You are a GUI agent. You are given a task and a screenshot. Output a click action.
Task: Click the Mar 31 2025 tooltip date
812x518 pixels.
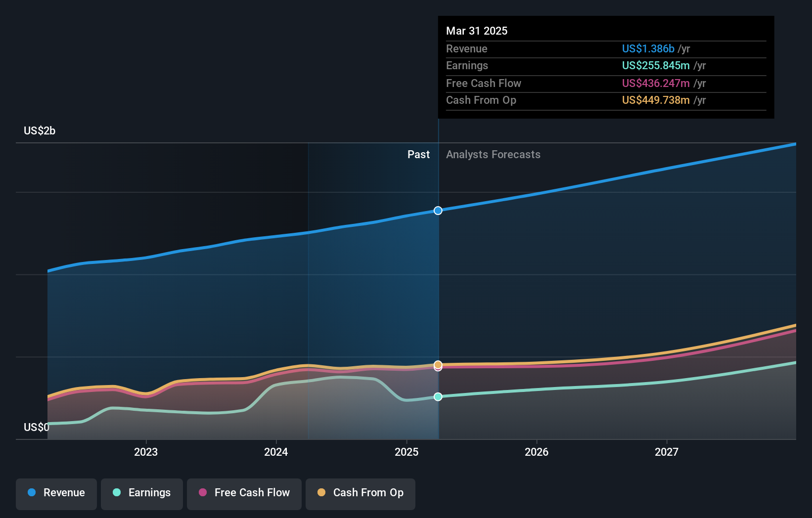click(x=477, y=31)
